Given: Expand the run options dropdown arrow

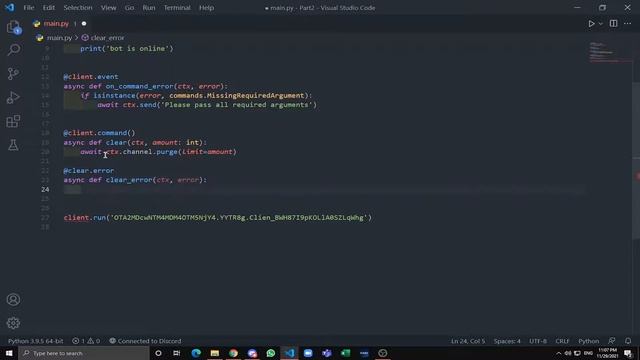Looking at the screenshot, I should [x=600, y=24].
